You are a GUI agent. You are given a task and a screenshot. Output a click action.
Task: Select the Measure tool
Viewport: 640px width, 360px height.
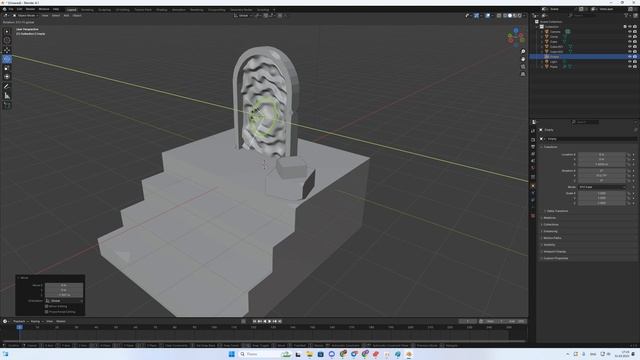click(x=7, y=96)
